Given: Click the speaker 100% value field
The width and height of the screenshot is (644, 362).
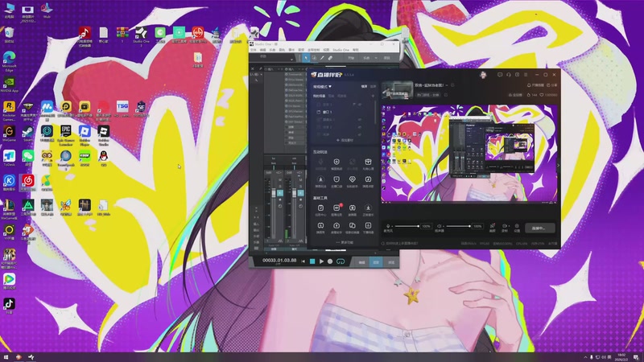Looking at the screenshot, I should [477, 226].
